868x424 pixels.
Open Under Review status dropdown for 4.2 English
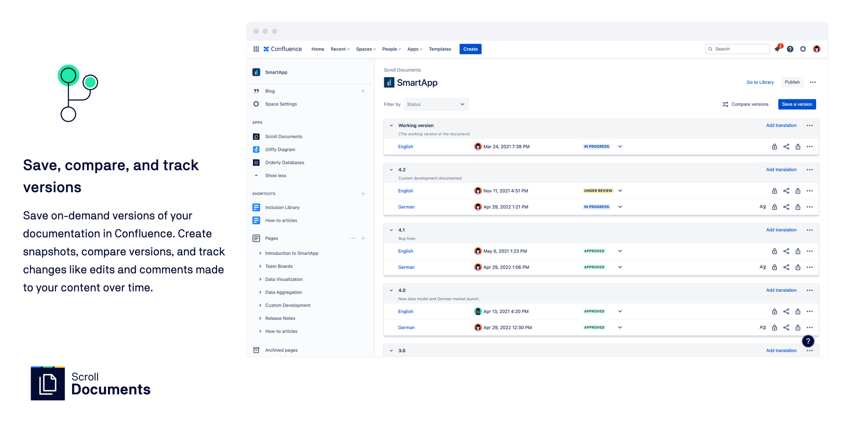[620, 191]
